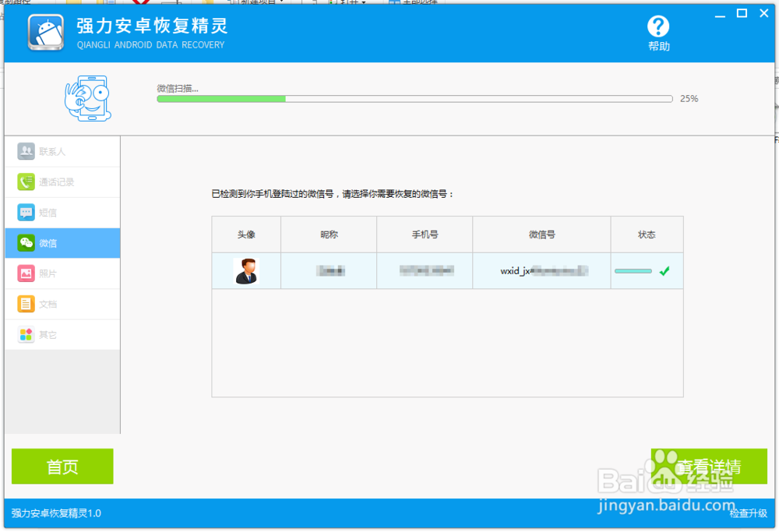Click the Android robot app logo
This screenshot has width=779, height=532.
tap(46, 32)
